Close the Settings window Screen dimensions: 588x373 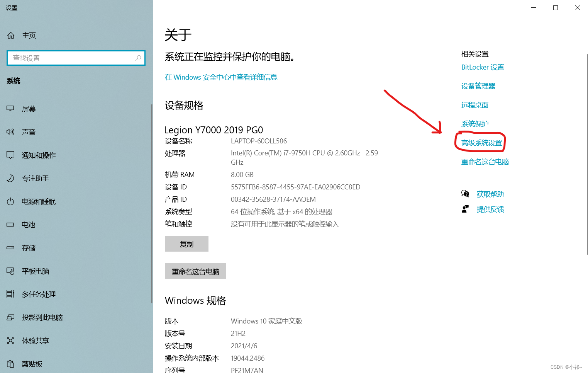pos(577,8)
